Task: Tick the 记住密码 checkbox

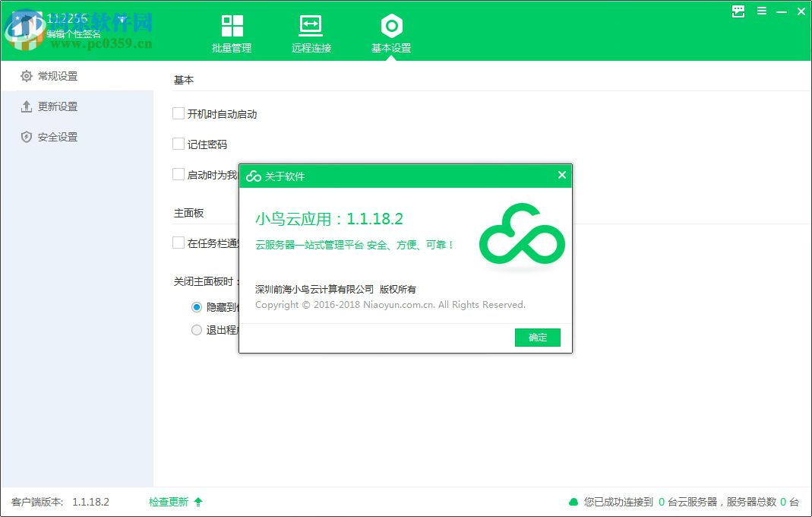Action: [179, 144]
